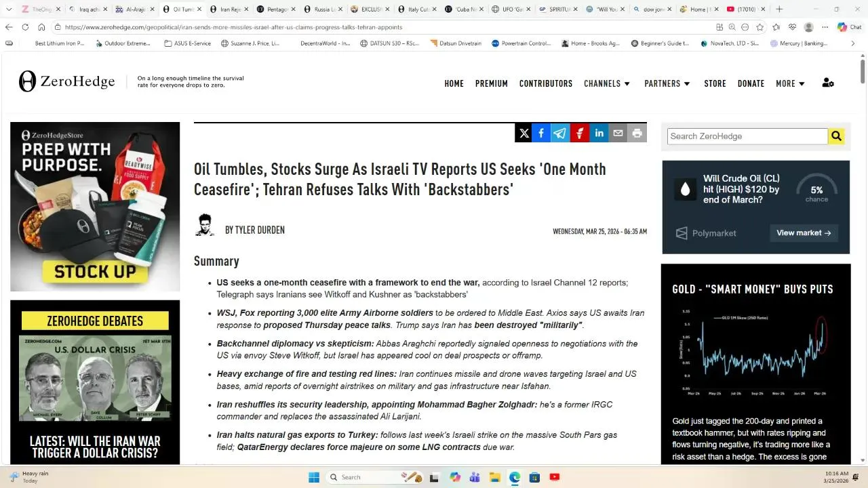Open the Contributors nav item
This screenshot has height=488, width=868.
coord(546,83)
